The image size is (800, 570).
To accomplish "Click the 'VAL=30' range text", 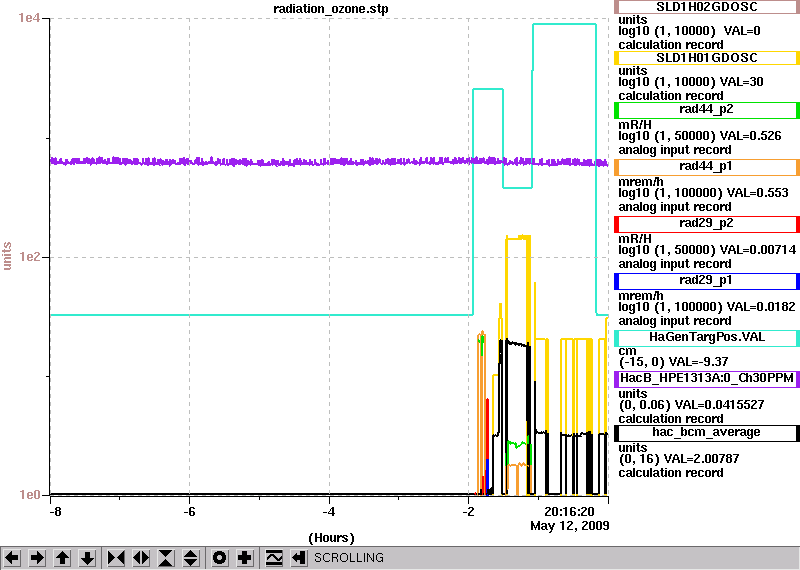I will 741,82.
